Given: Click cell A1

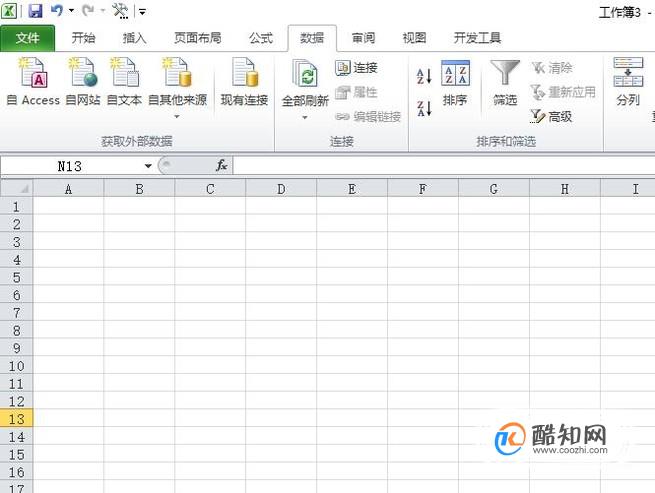Looking at the screenshot, I should click(x=69, y=206).
